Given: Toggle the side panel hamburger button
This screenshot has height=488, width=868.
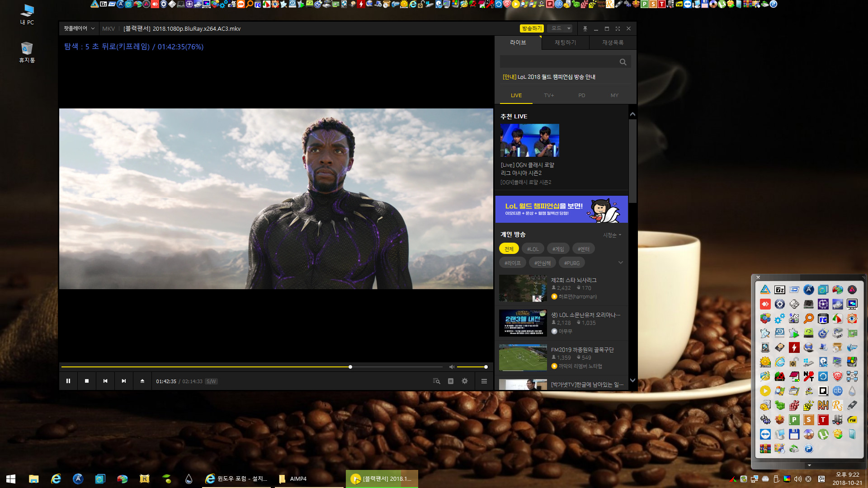Looking at the screenshot, I should [x=484, y=381].
